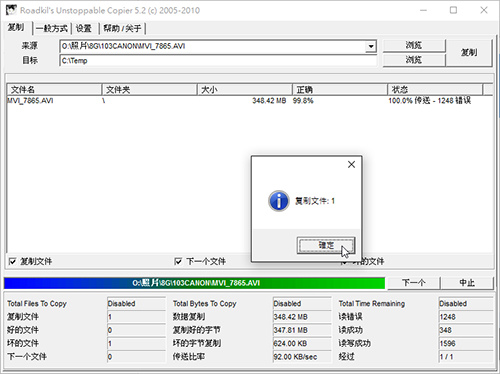Minimize the Unstoppable Copier window
500x374 pixels.
click(423, 10)
